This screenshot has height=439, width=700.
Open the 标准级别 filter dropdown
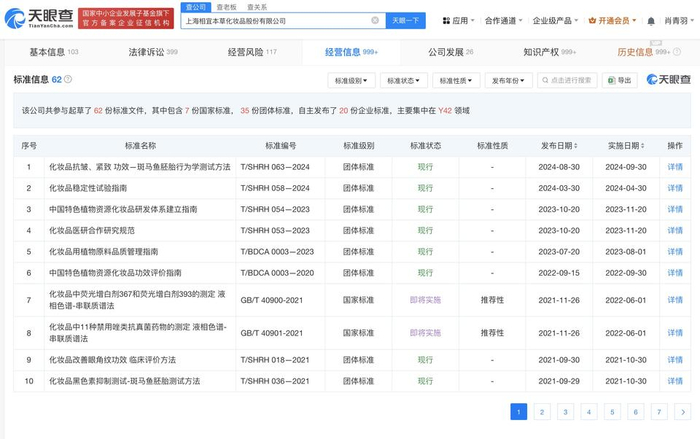351,80
